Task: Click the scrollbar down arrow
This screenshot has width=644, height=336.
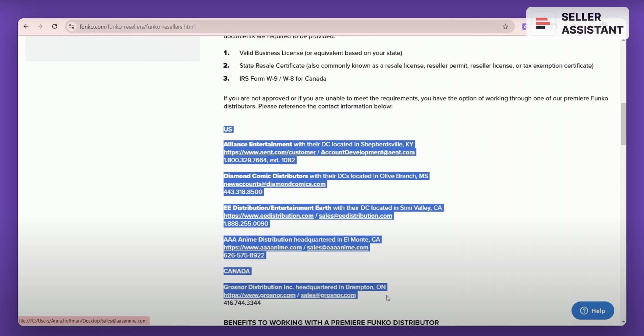Action: point(623,322)
